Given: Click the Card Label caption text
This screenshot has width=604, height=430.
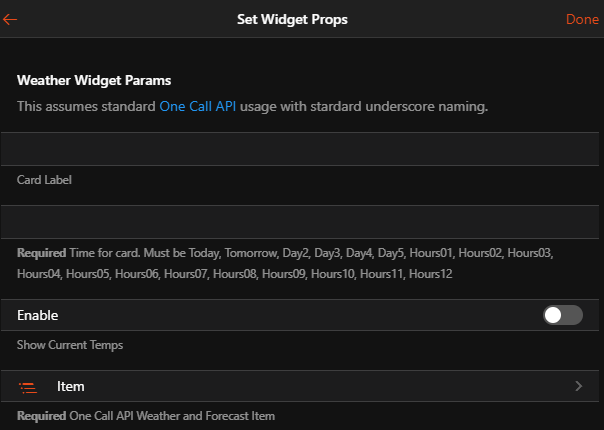Looking at the screenshot, I should pyautogui.click(x=44, y=180).
